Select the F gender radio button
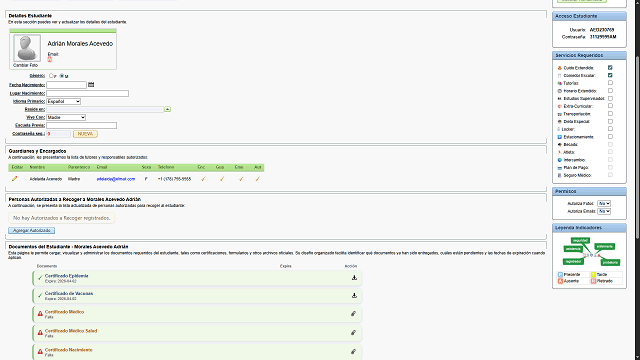The image size is (640, 360). [51, 76]
